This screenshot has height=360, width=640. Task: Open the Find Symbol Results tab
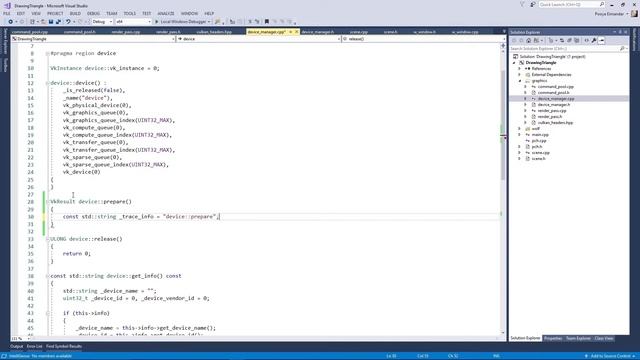point(64,347)
